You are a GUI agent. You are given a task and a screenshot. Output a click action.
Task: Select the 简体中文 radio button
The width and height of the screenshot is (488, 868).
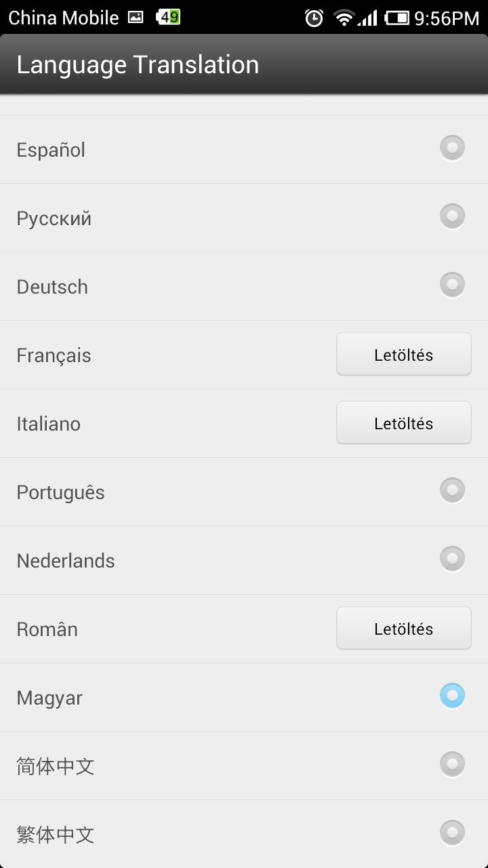click(x=452, y=764)
